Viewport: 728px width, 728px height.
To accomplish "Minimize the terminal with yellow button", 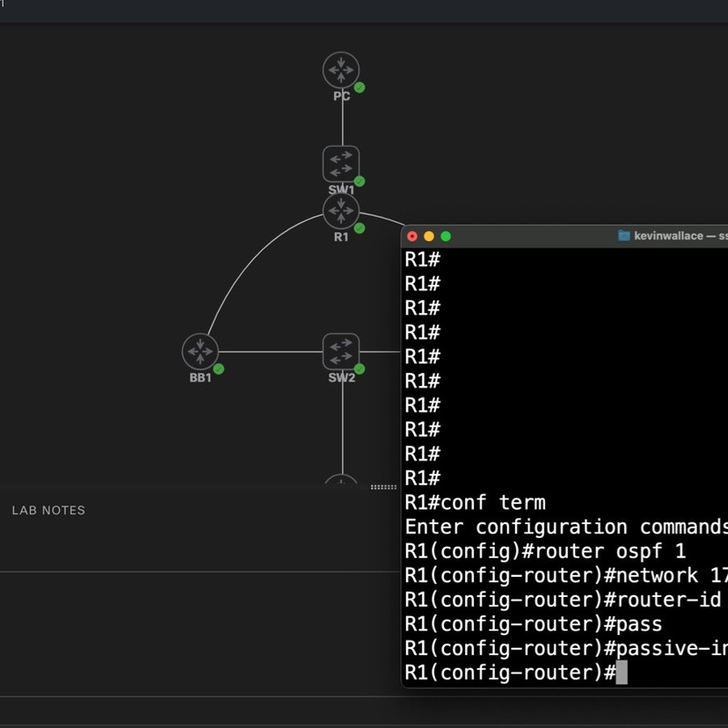I will pos(429,237).
